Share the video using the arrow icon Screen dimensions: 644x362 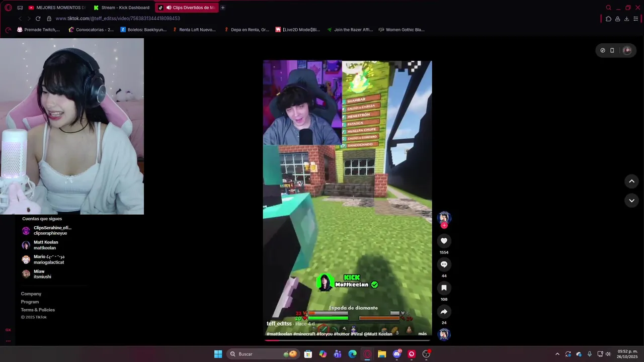click(444, 312)
